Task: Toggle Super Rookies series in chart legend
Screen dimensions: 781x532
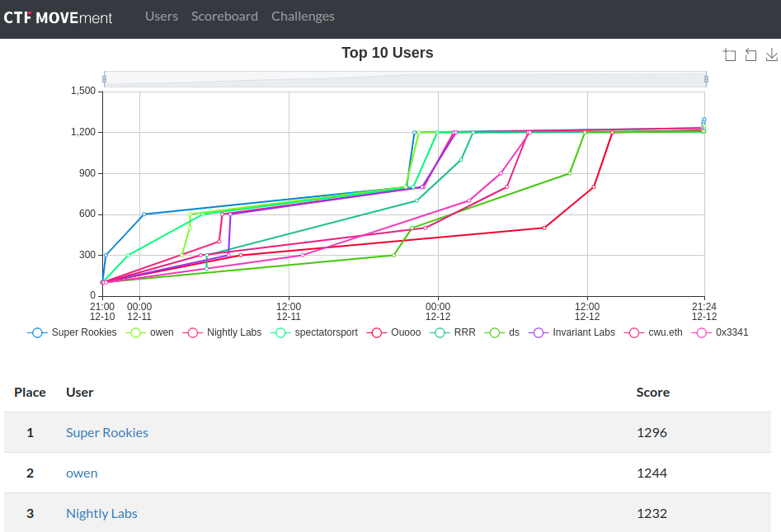Action: [x=73, y=332]
